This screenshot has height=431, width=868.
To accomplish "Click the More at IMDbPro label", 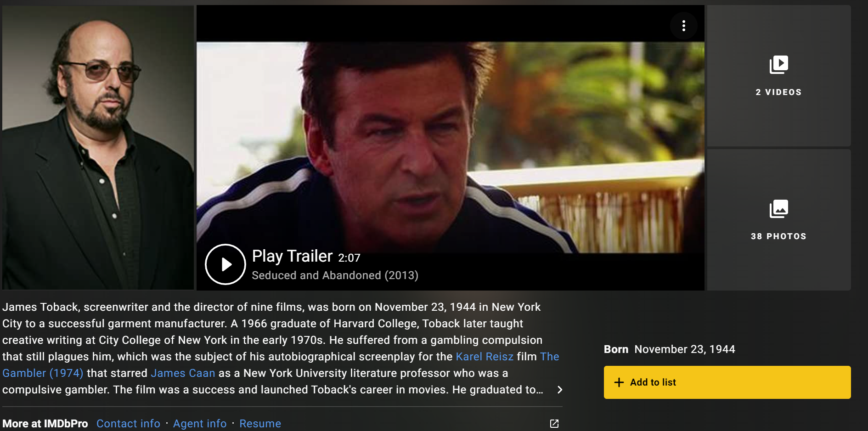I will pyautogui.click(x=45, y=424).
